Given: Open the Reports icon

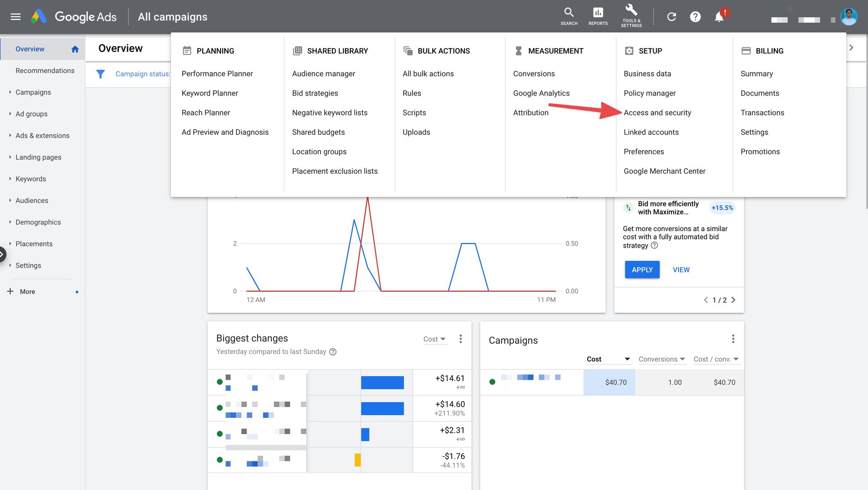Looking at the screenshot, I should click(x=598, y=17).
